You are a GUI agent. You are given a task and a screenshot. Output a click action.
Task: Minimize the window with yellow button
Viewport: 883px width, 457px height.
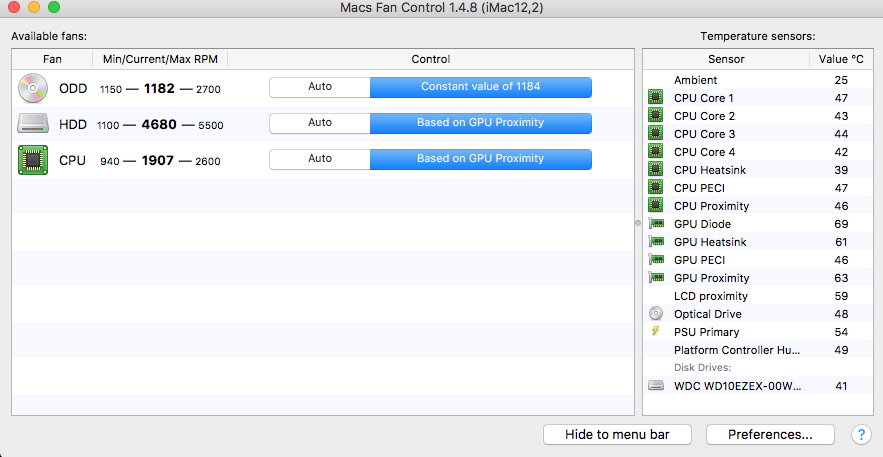pos(34,7)
